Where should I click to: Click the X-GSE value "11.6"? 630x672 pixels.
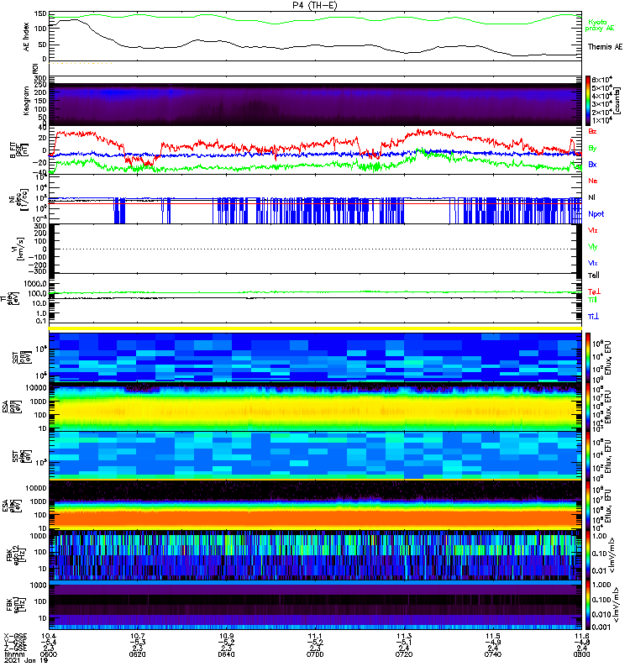pyautogui.click(x=581, y=636)
